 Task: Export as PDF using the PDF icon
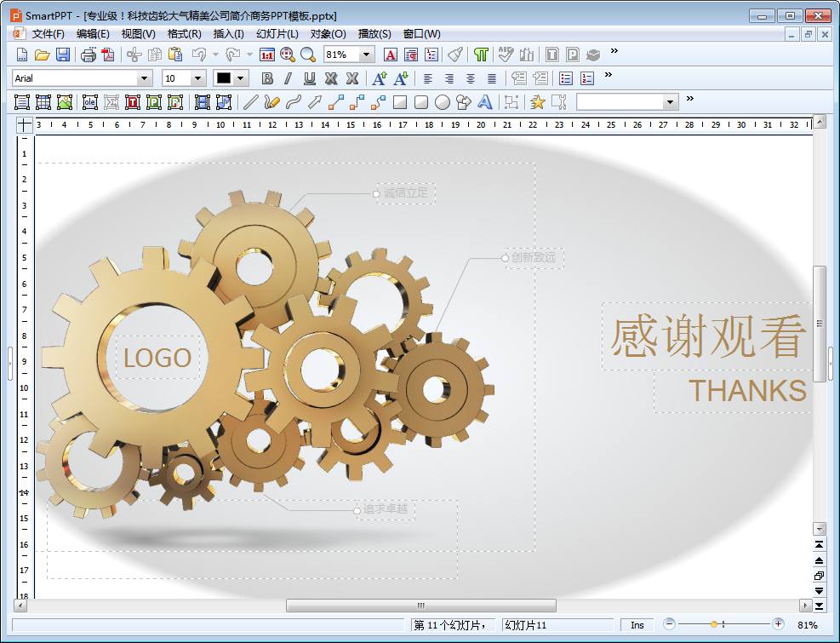pos(108,55)
